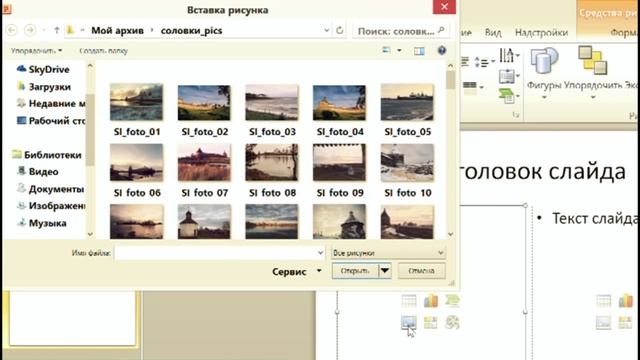Open Изображения library
Image resolution: width=640 pixels, height=360 pixels.
(x=51, y=206)
